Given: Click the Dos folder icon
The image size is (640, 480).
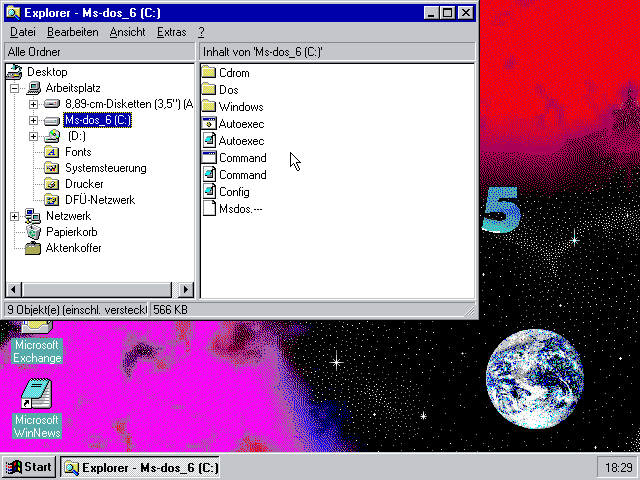Looking at the screenshot, I should 209,89.
